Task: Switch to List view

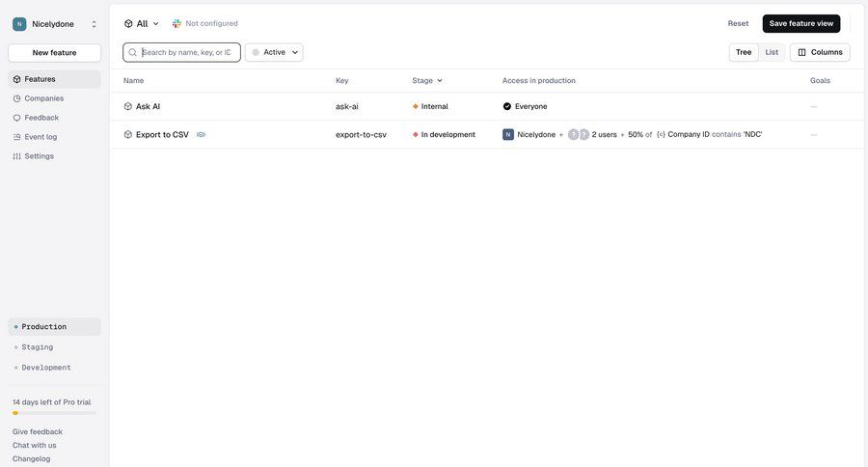Action: tap(772, 52)
